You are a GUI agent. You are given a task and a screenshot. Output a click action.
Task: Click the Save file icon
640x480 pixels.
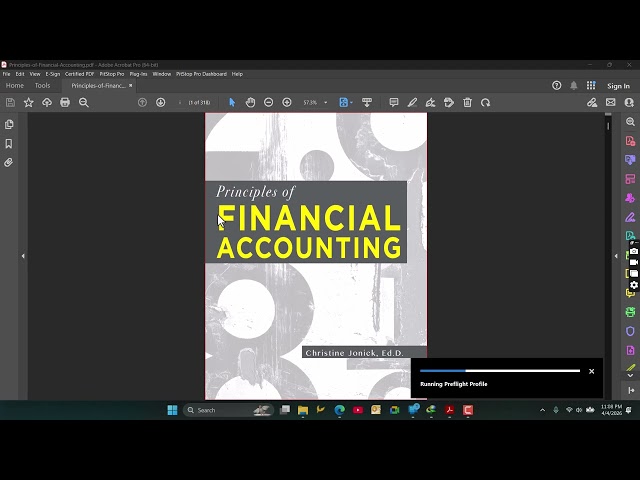[10, 102]
